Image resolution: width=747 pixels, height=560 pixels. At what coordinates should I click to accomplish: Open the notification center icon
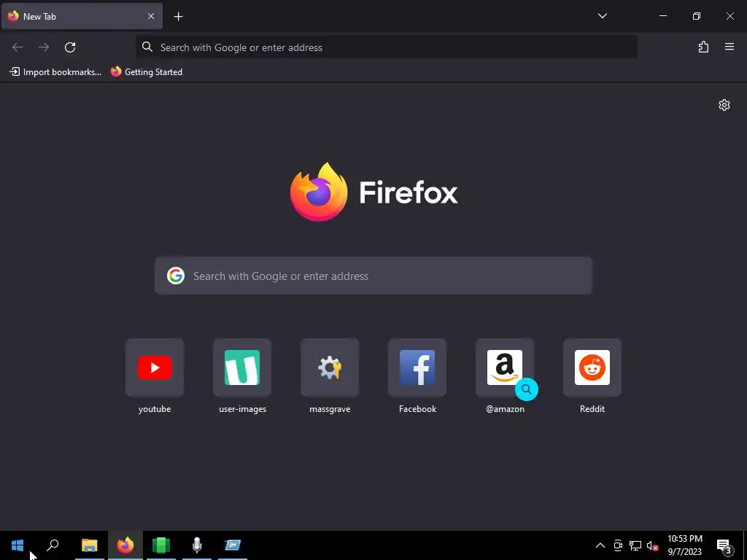(x=724, y=545)
